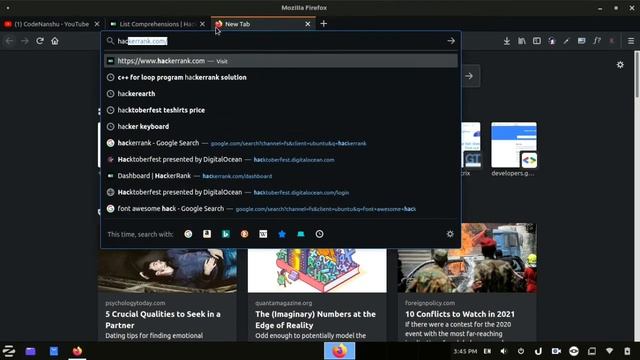Open 'font awesome hack - Google Search' entry
The width and height of the screenshot is (640, 360).
click(281, 209)
